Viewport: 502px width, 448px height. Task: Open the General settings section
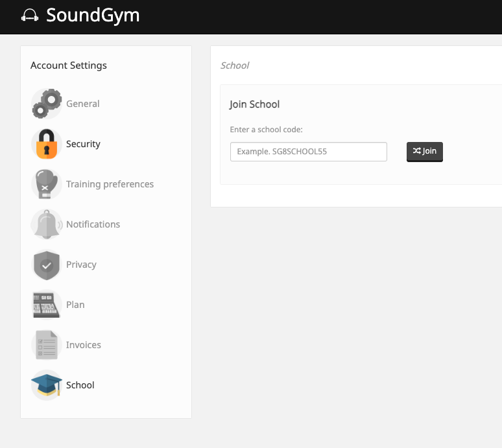(x=82, y=104)
